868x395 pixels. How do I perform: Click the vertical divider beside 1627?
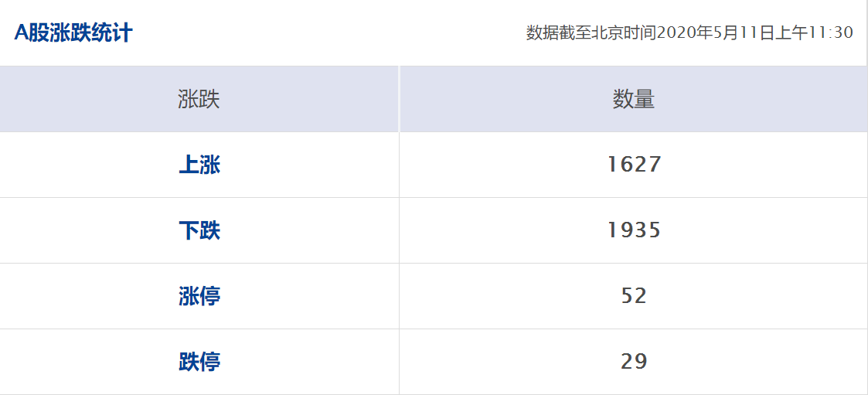399,165
